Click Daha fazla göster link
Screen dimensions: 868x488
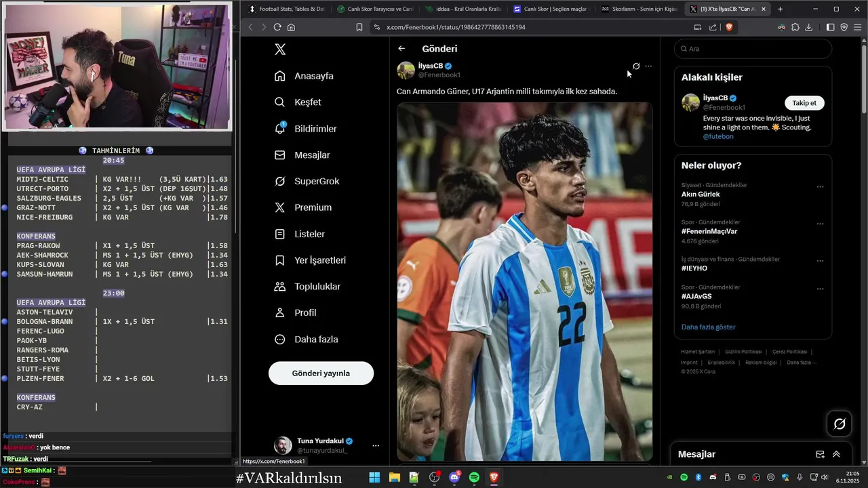[708, 327]
